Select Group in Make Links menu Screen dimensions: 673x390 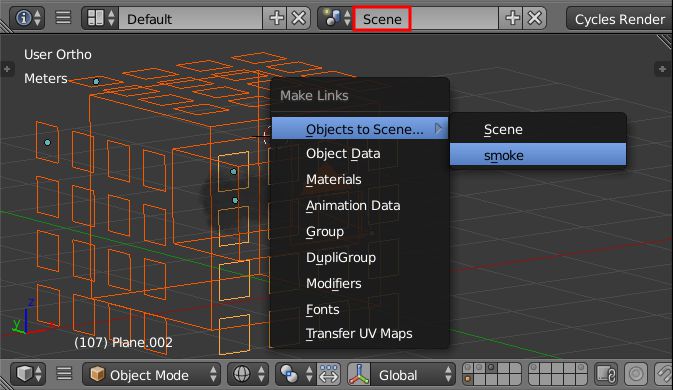pyautogui.click(x=360, y=231)
